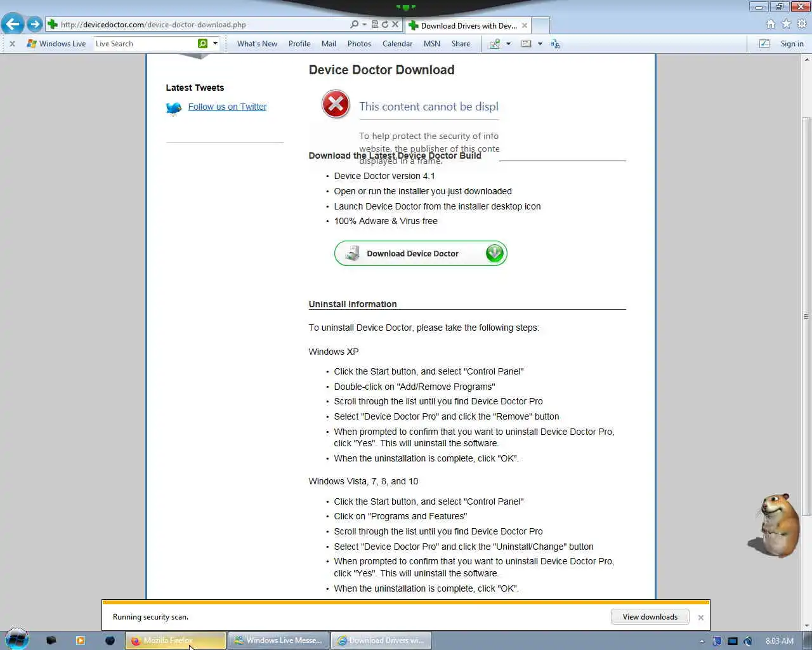Follow us on Twitter link

227,107
